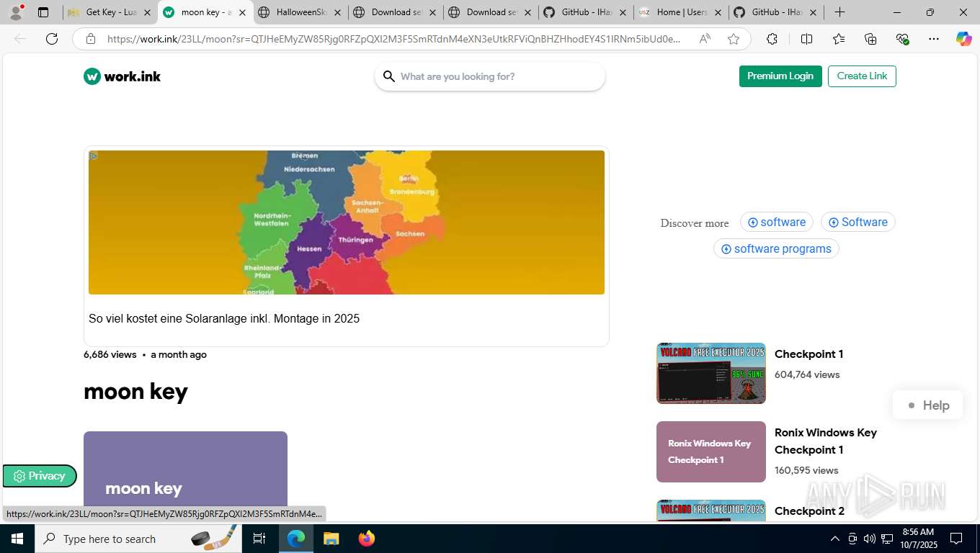Open the German states map ad image
Viewport: 980px width, 553px height.
click(x=347, y=222)
